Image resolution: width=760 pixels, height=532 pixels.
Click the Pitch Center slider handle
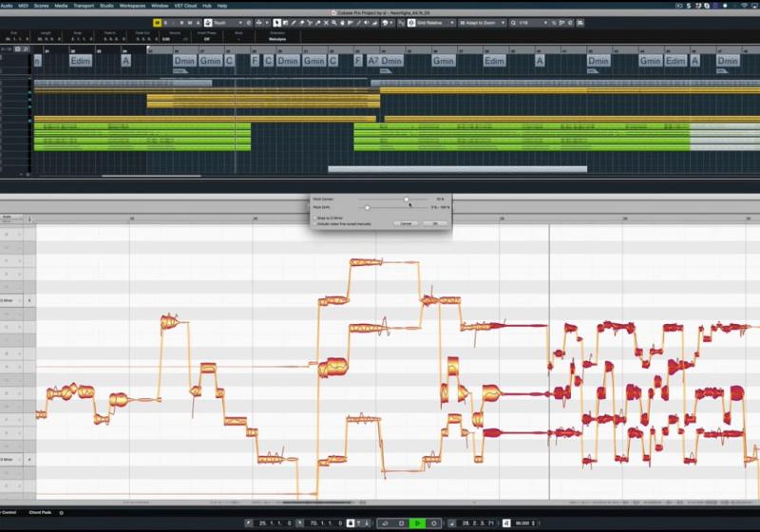coord(407,199)
